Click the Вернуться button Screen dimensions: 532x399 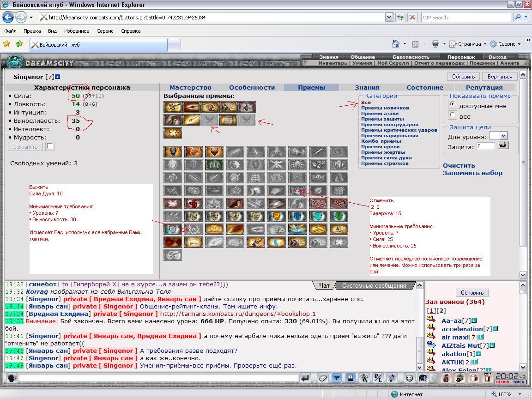coord(500,77)
